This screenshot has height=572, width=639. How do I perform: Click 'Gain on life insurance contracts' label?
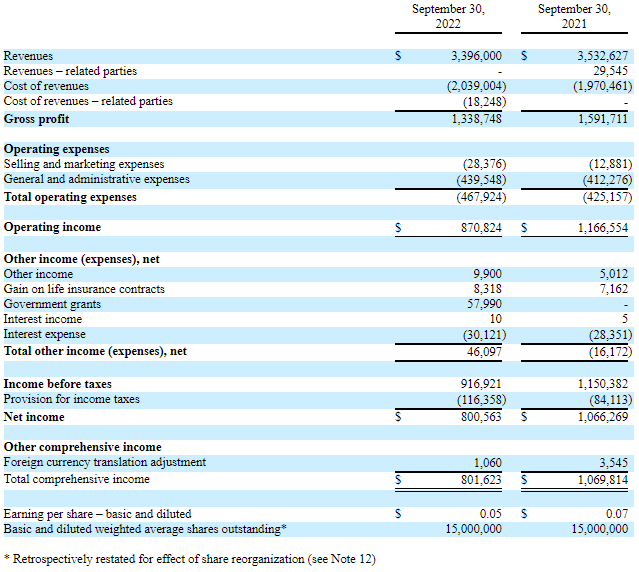coord(84,289)
